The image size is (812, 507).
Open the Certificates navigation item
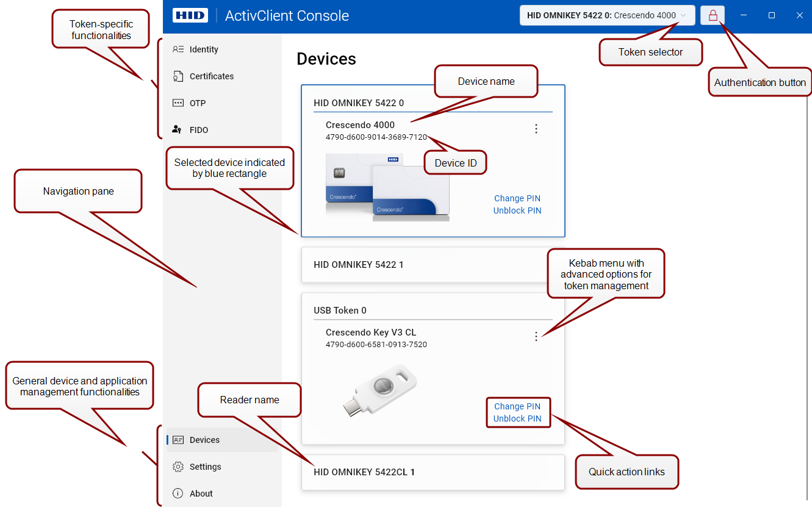click(212, 76)
